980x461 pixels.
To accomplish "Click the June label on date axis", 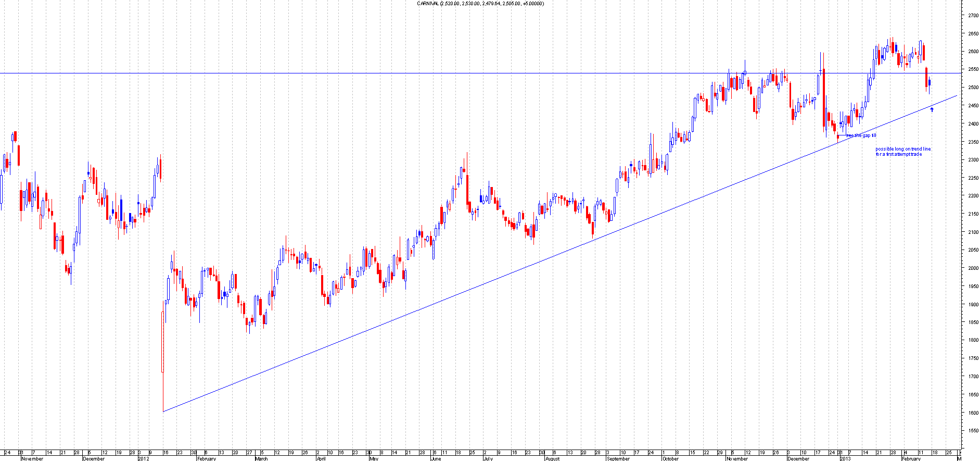I will 436,458.
